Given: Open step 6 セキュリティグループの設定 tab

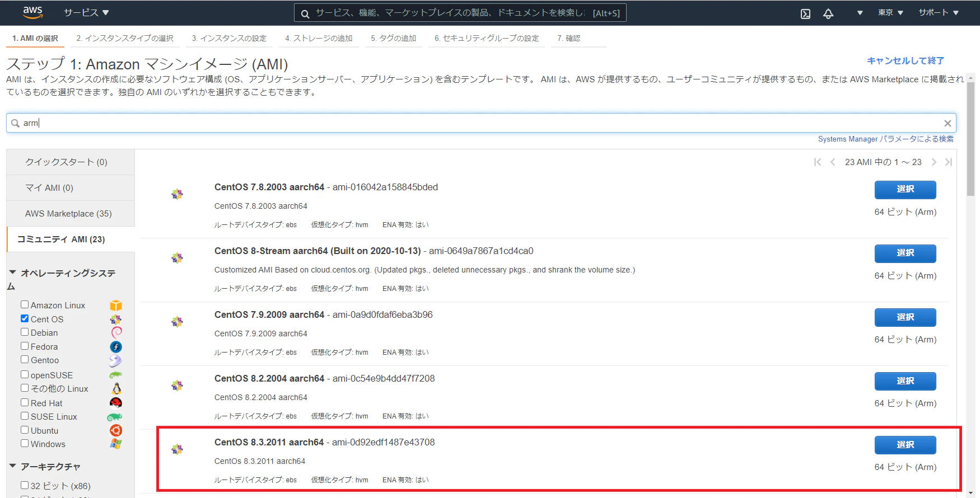Looking at the screenshot, I should click(x=487, y=38).
